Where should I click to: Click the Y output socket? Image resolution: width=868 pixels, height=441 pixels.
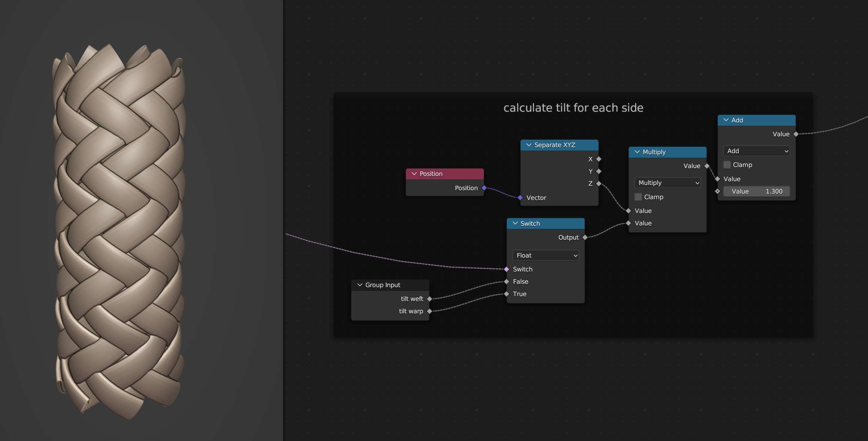[x=599, y=171]
